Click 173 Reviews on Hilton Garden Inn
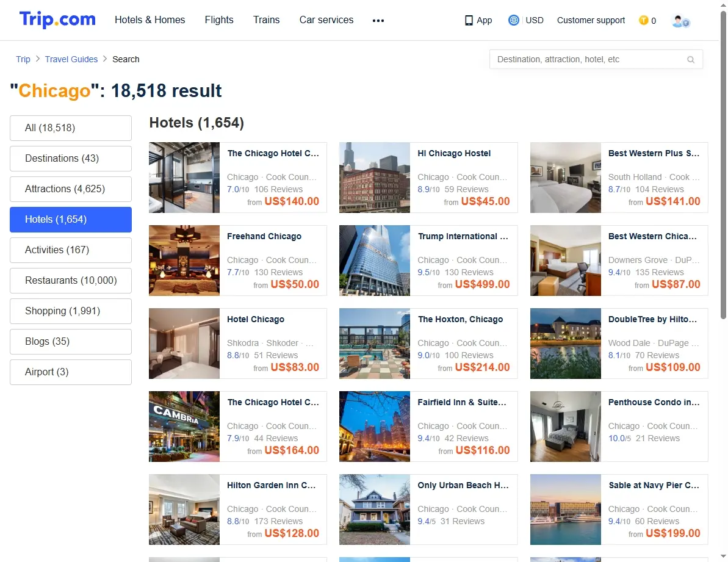Screen dimensions: 728x562 (x=279, y=522)
